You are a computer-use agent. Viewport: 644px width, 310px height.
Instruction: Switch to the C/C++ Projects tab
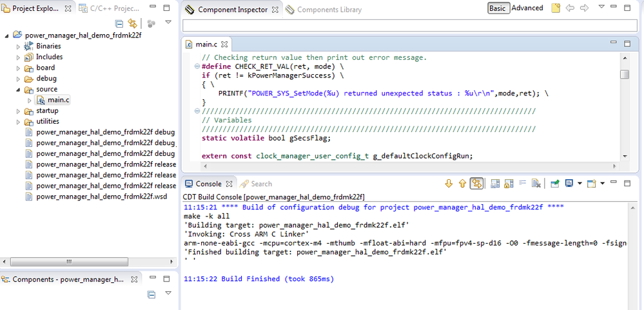click(109, 8)
